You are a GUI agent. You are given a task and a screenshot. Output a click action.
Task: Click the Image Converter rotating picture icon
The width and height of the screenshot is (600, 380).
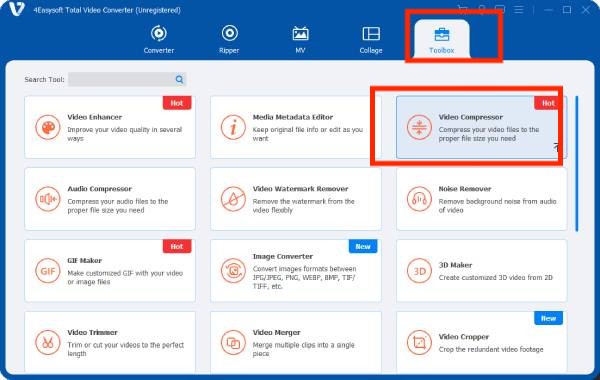[x=233, y=271]
